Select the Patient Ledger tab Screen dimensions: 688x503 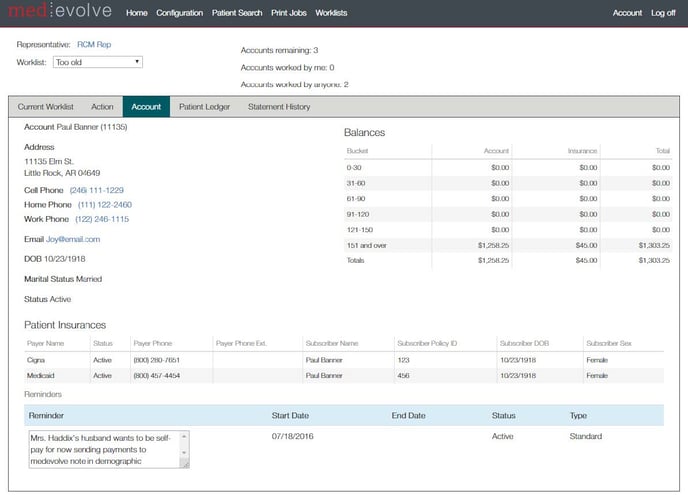pos(204,107)
